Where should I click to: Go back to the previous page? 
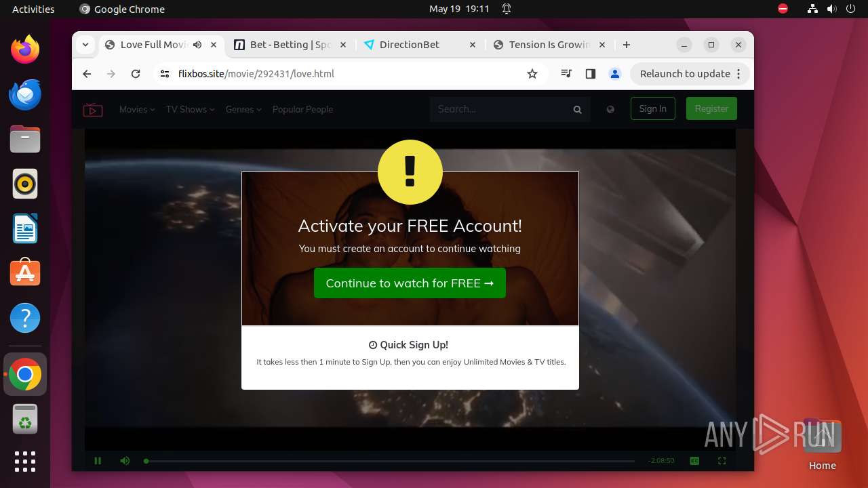[87, 74]
